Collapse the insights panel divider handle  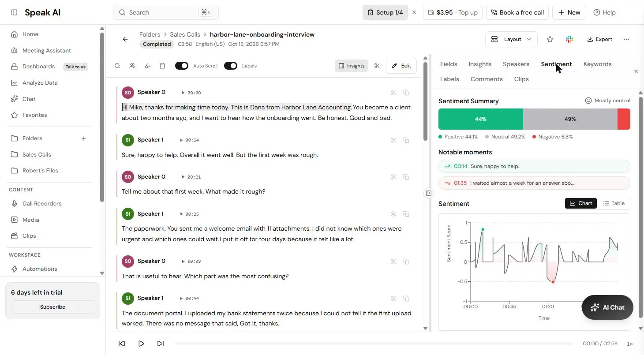429,193
